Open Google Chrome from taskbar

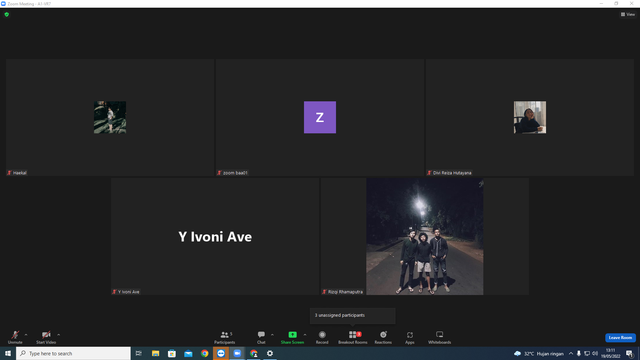[204, 353]
